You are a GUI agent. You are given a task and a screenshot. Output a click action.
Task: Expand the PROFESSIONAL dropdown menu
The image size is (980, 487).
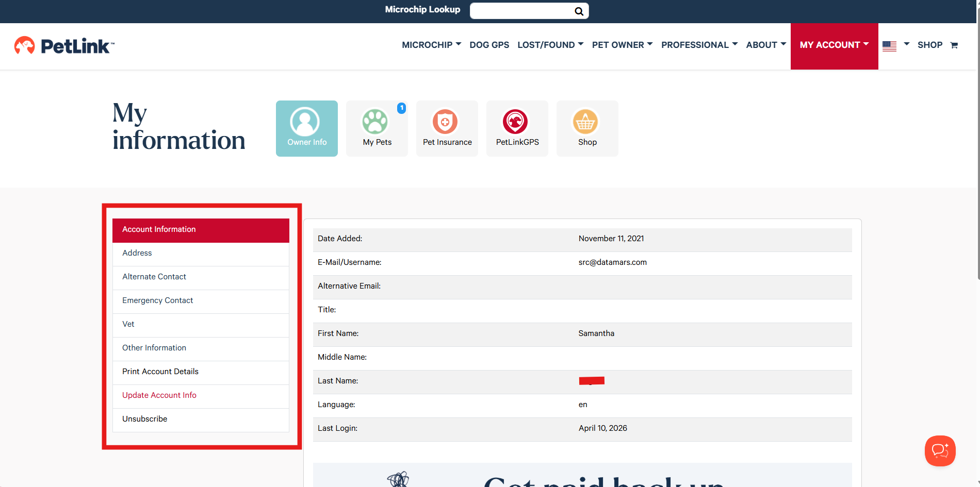699,45
